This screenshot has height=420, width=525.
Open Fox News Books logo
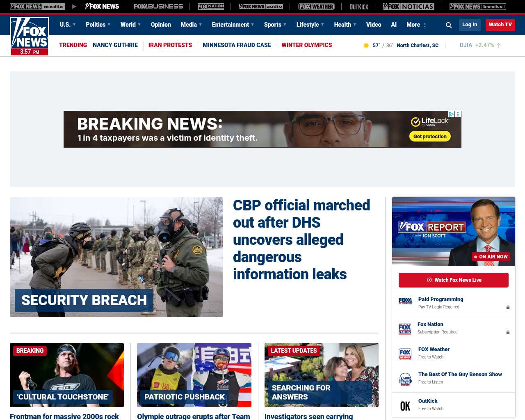coord(477,7)
